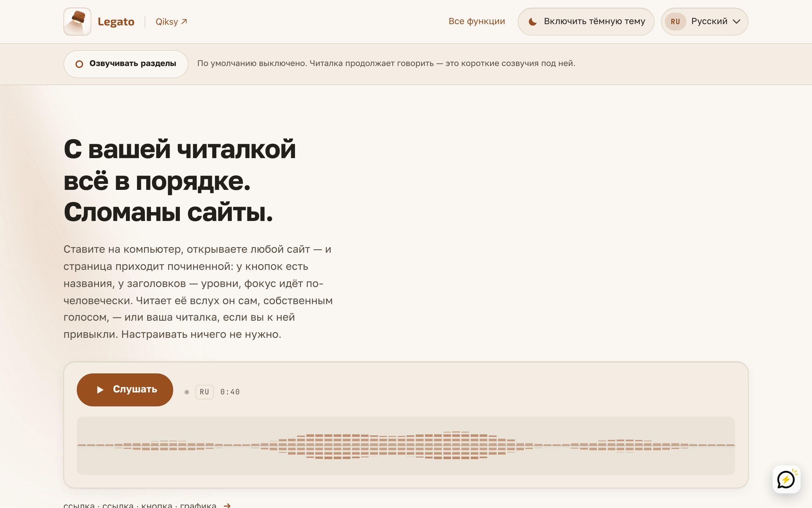Click the RU badge beside the 0:40 duration
This screenshot has height=508, width=812.
click(x=204, y=392)
